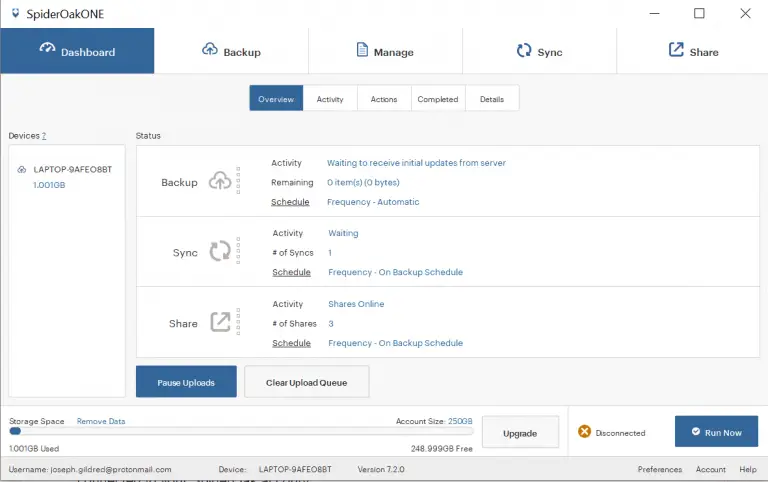
Task: Click the dotted handle beside Backup icon
Action: [x=238, y=180]
